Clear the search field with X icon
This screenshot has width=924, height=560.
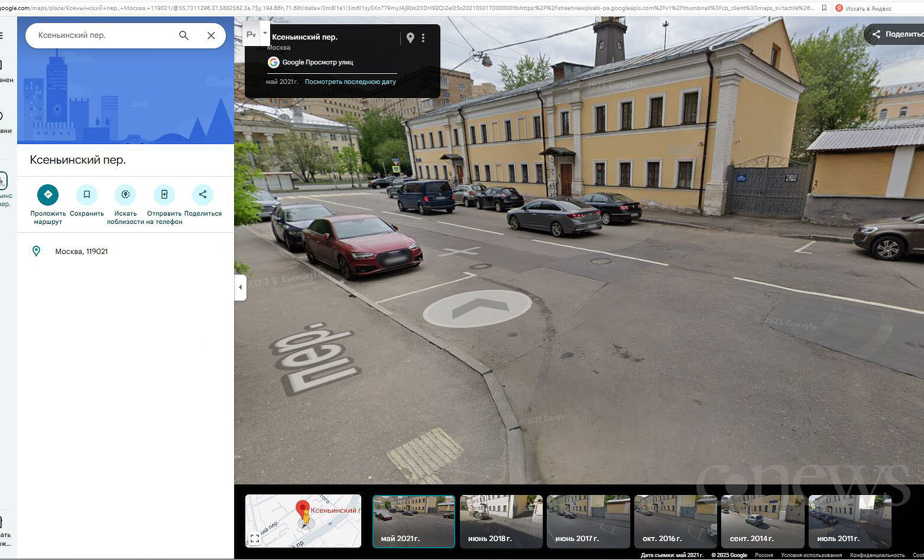211,35
